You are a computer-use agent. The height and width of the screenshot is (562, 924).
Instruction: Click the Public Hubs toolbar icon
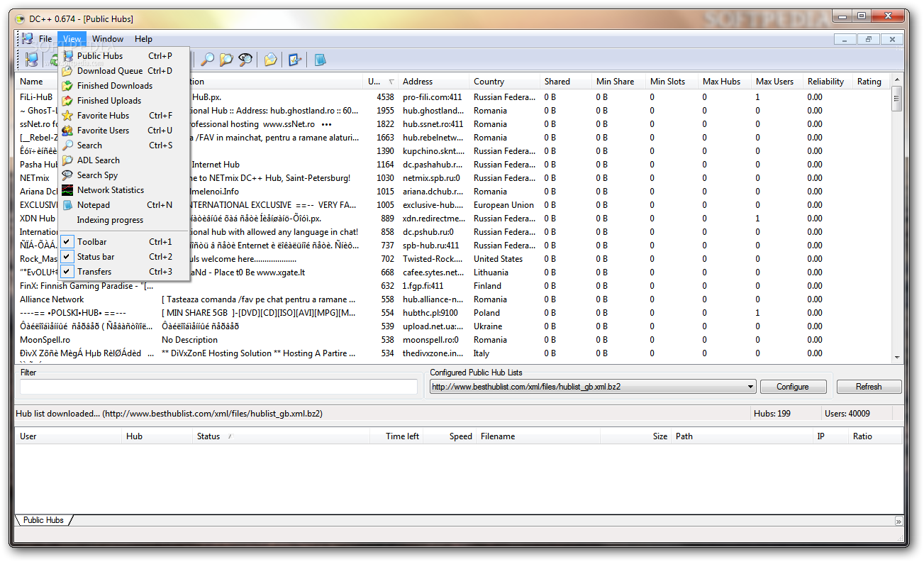[x=31, y=60]
